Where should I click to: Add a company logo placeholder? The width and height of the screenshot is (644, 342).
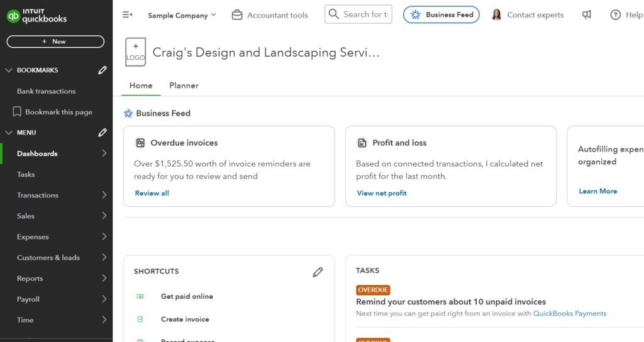click(135, 52)
